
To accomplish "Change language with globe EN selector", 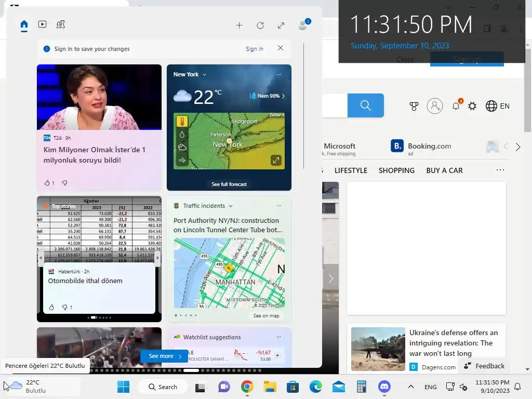I will 497,106.
